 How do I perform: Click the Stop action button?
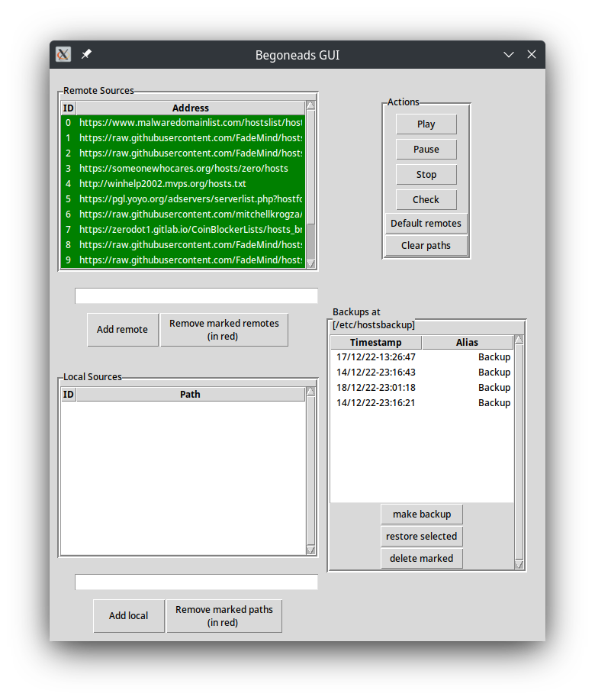click(426, 175)
